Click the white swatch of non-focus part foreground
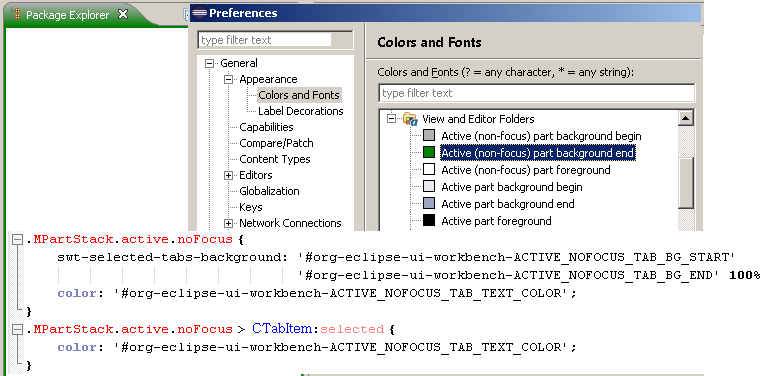761x376 pixels. (x=429, y=170)
